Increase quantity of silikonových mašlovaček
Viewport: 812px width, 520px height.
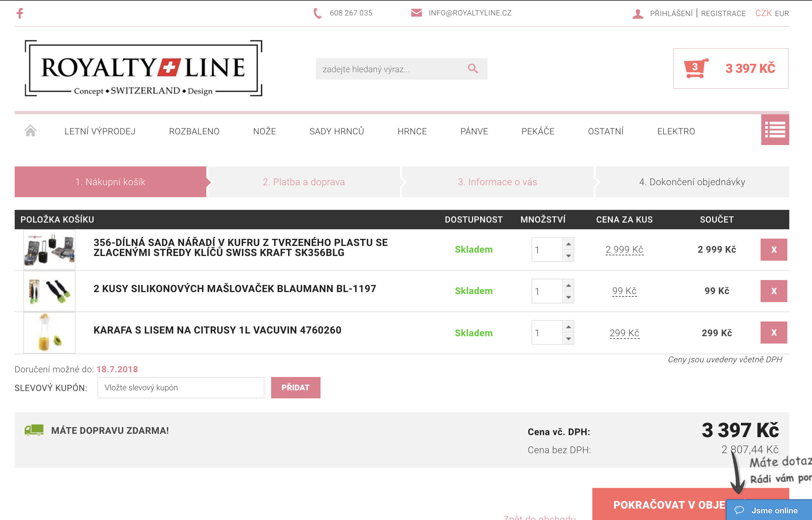tap(568, 285)
